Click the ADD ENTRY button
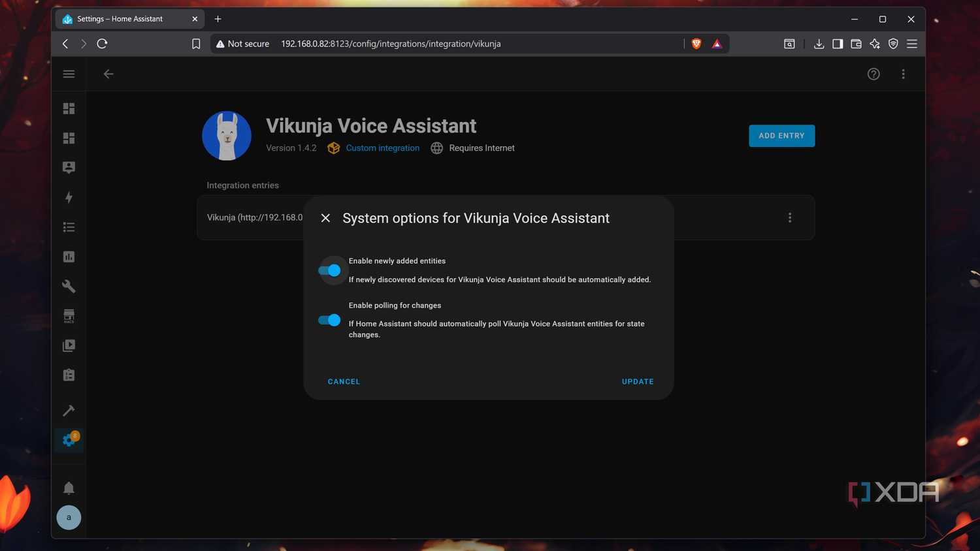 coord(781,136)
